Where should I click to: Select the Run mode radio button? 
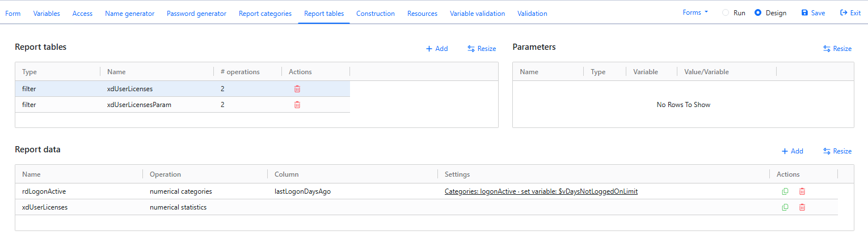[726, 13]
